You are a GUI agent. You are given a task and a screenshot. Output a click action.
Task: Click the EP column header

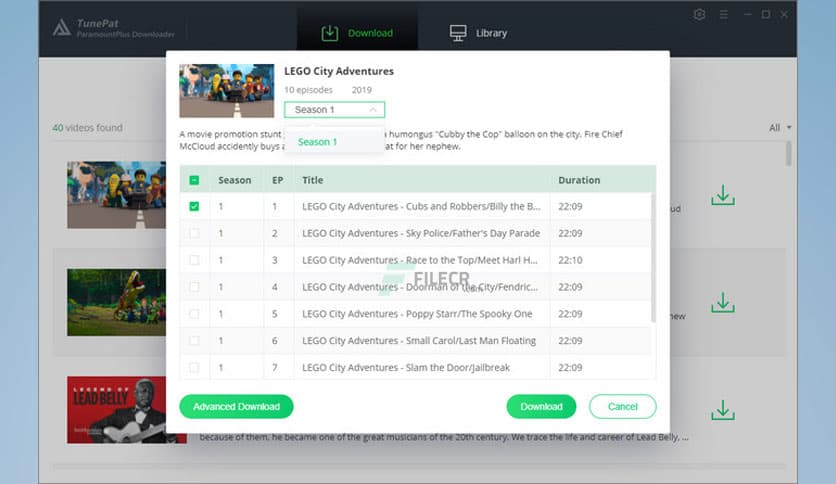pyautogui.click(x=277, y=180)
